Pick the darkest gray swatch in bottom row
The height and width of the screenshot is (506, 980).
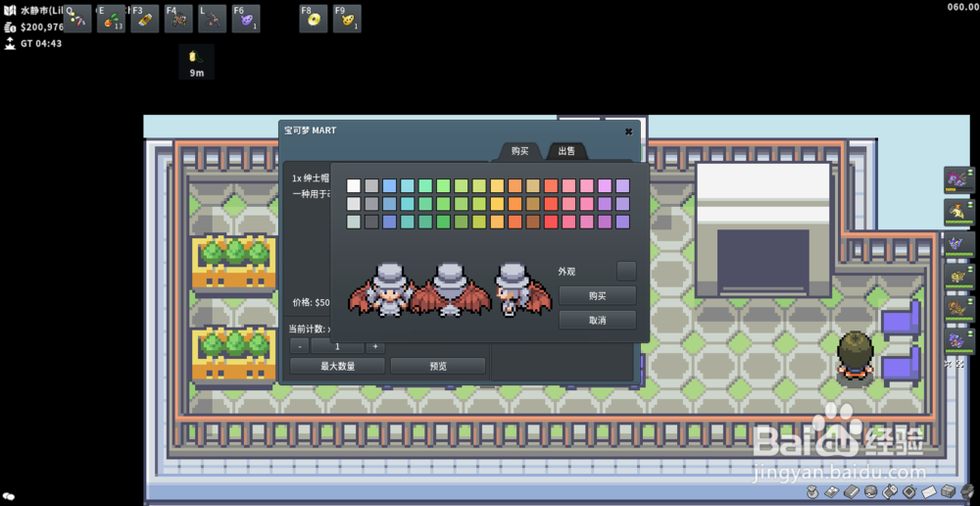(371, 222)
